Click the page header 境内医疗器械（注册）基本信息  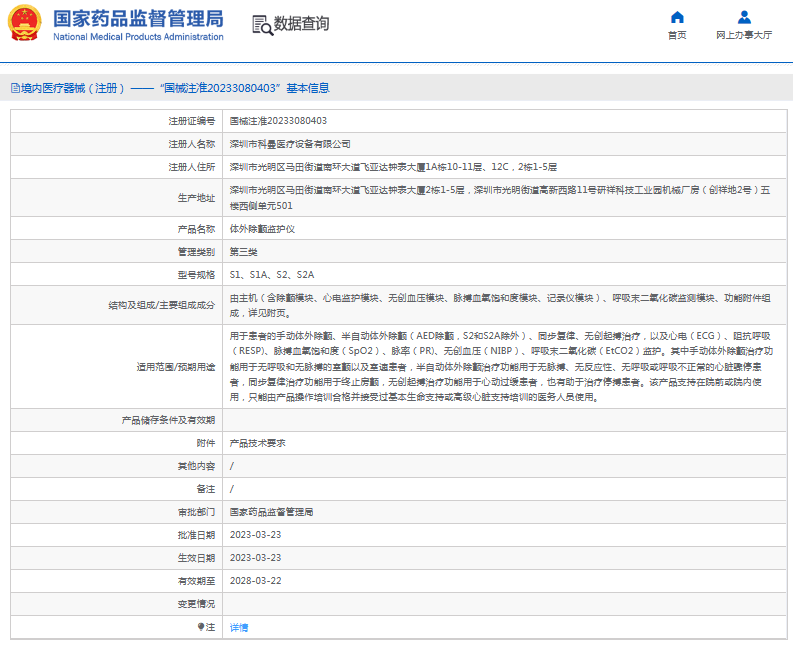point(170,88)
